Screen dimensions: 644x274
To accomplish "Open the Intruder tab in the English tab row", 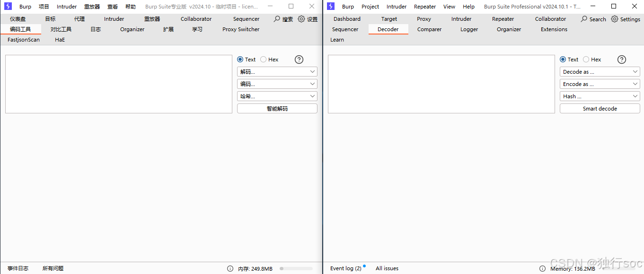I will point(461,19).
